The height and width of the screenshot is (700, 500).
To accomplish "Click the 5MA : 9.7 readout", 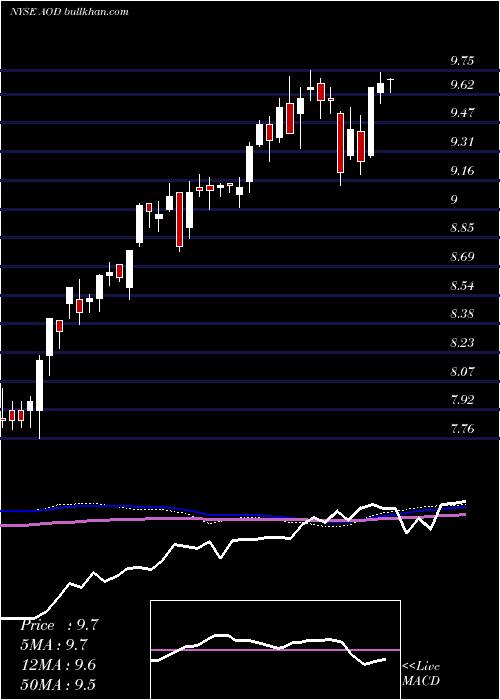I will click(54, 645).
